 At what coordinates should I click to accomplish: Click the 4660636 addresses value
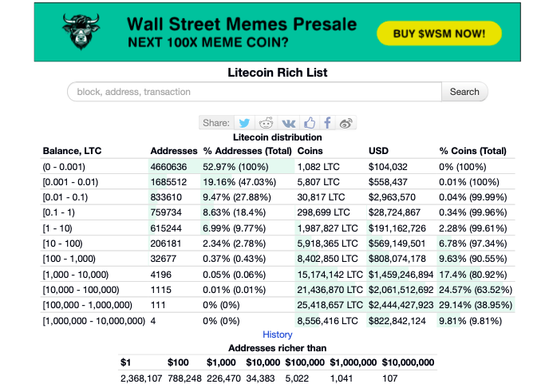tap(168, 167)
